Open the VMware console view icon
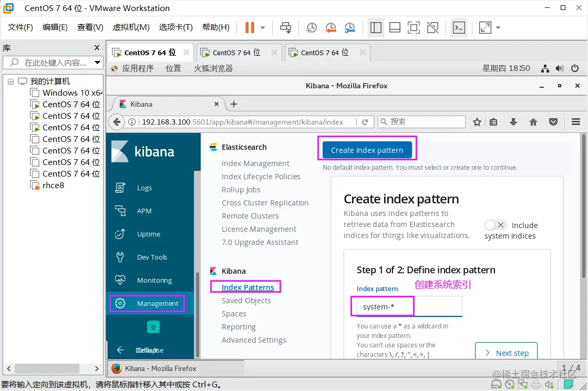 point(459,27)
